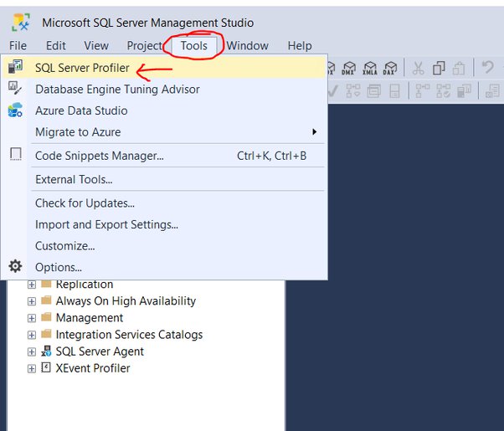Click Include Actual Execution Plan icon
Viewport: 504px width, 431px height.
(423, 91)
